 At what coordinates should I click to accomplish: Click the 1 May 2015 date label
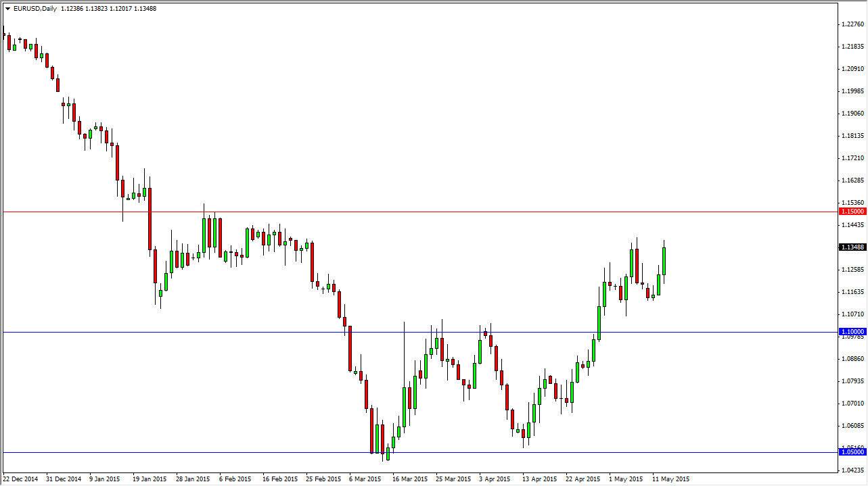626,479
